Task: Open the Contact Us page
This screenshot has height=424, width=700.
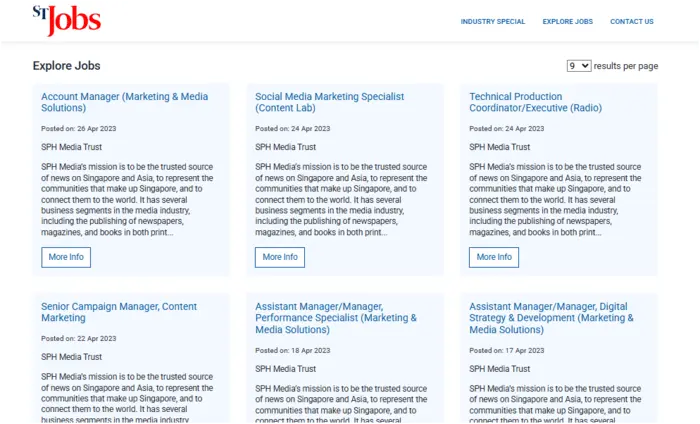Action: [632, 21]
